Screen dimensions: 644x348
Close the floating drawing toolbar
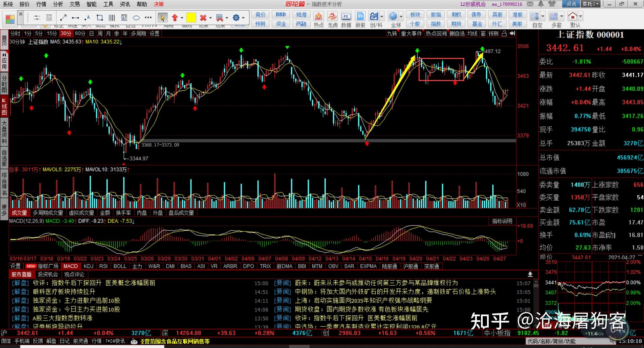pyautogui.click(x=20, y=14)
